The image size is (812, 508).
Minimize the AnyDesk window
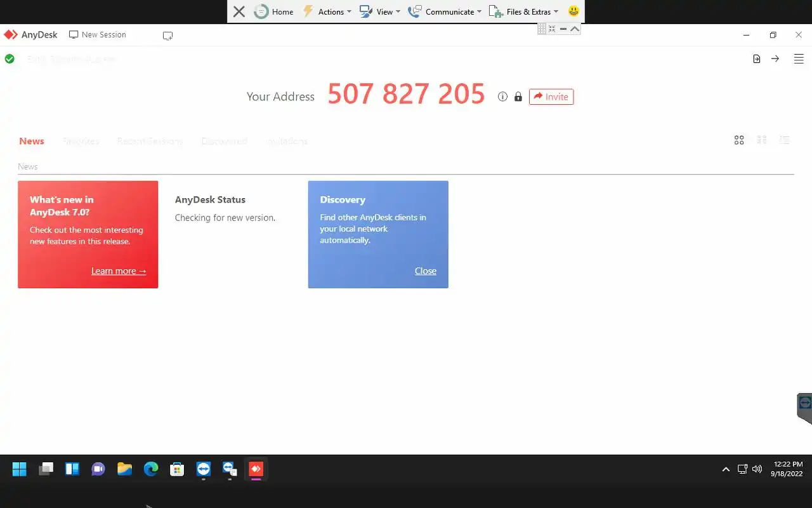click(747, 35)
